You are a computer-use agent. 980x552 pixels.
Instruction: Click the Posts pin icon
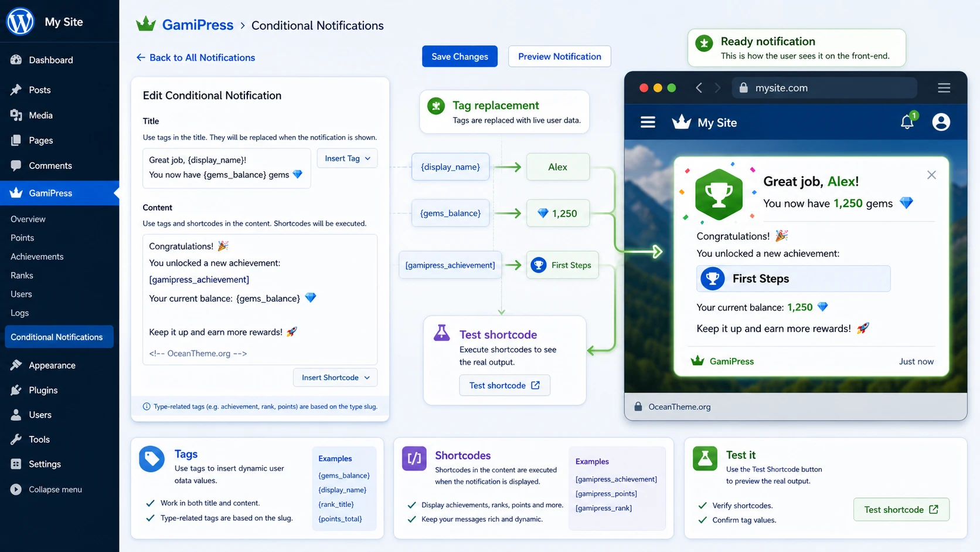(16, 90)
